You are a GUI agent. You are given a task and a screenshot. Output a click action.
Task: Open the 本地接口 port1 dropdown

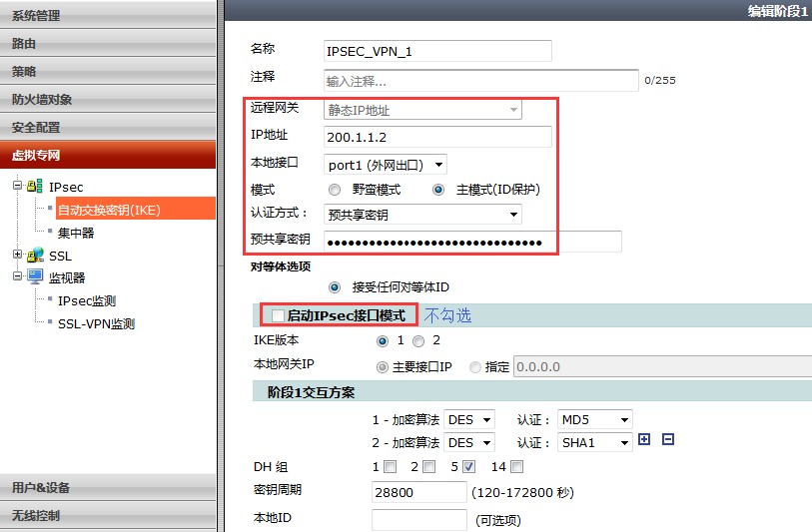coord(386,164)
